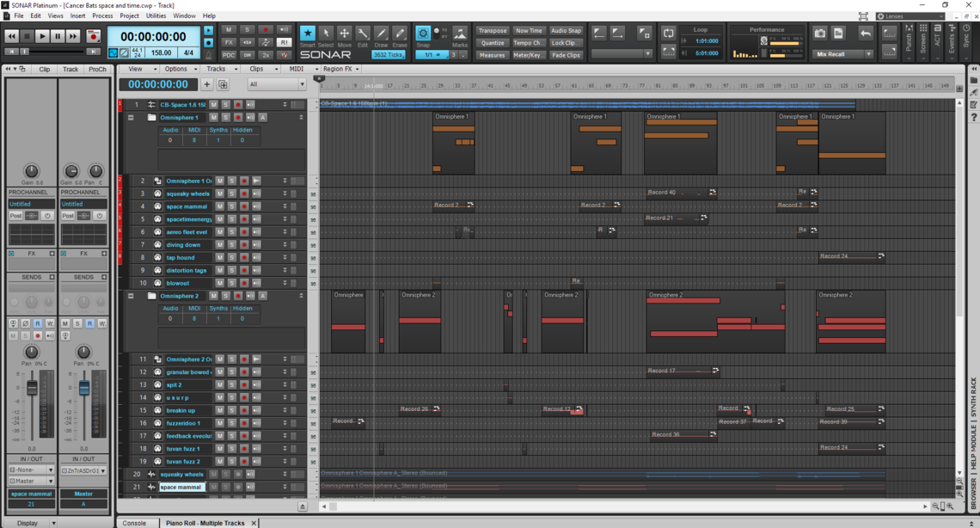Open the File menu
This screenshot has height=528, width=980.
pos(19,15)
